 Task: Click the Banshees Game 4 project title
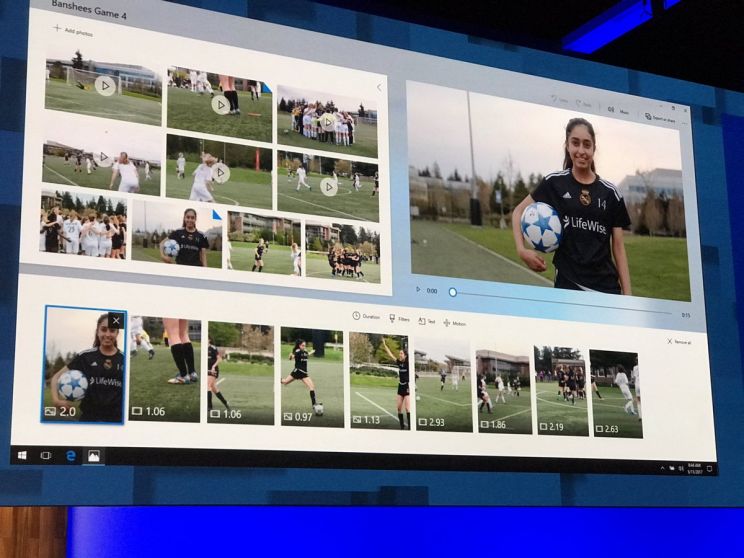coord(89,9)
